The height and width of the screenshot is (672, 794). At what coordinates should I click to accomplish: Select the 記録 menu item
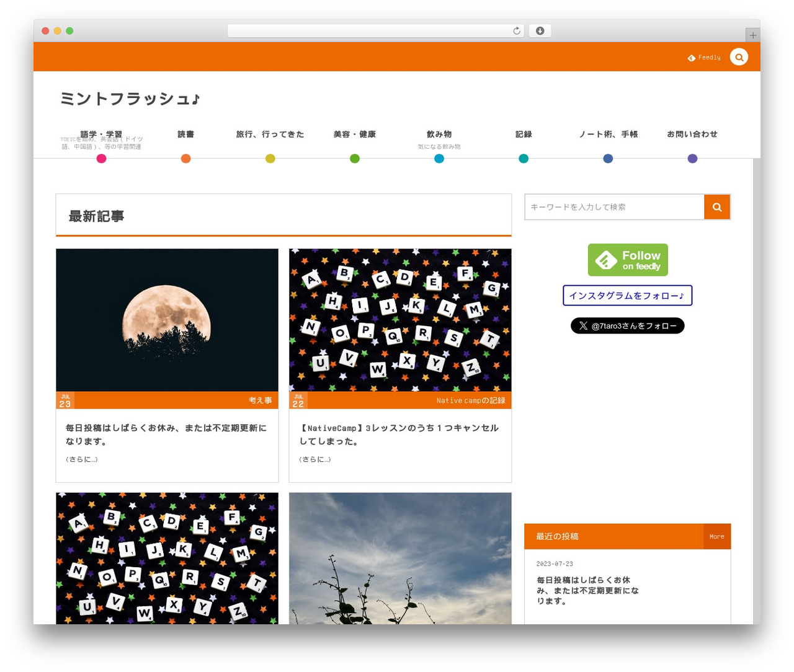coord(524,134)
